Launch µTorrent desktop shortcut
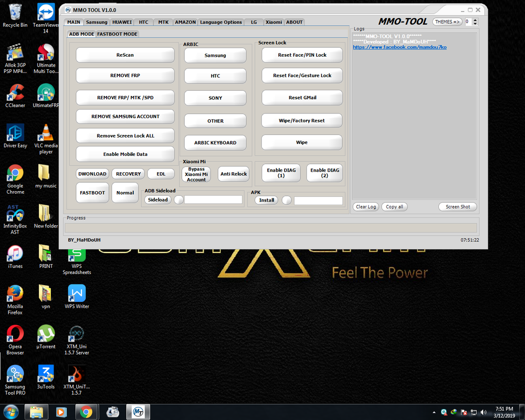Image resolution: width=525 pixels, height=420 pixels. (x=46, y=337)
